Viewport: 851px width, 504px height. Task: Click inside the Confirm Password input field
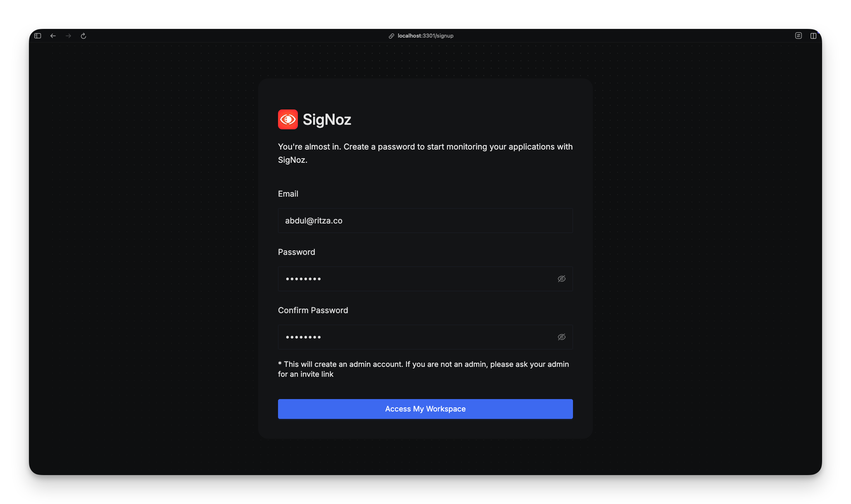(413, 337)
